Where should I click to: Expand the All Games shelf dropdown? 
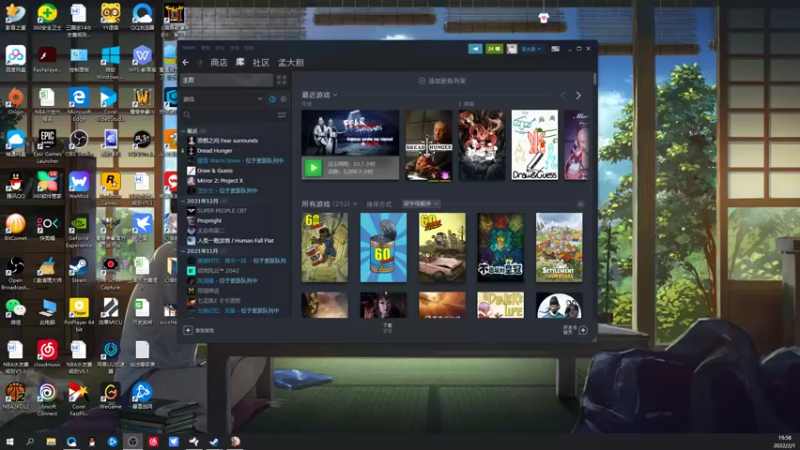coord(355,204)
